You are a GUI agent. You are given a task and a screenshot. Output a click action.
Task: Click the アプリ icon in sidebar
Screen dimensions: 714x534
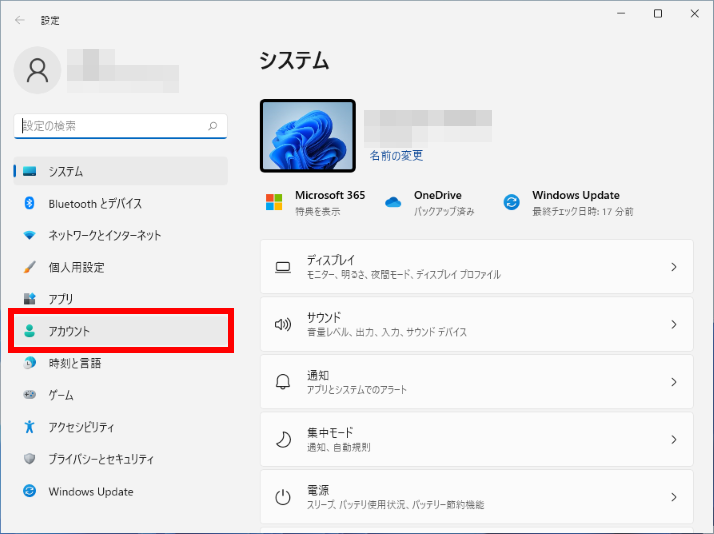pos(30,299)
